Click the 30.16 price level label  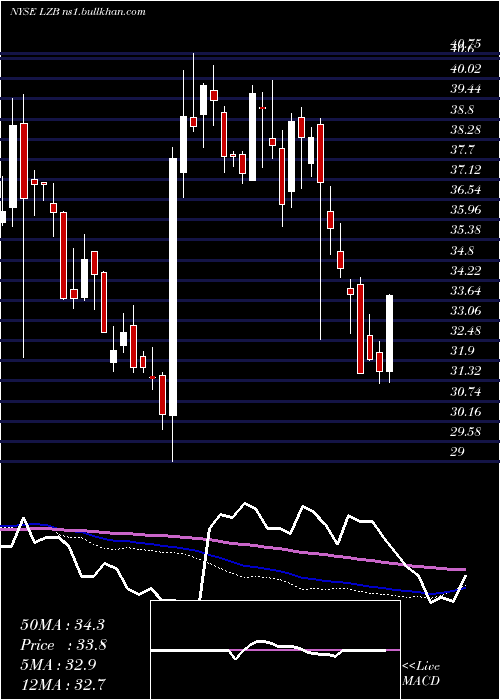click(466, 412)
